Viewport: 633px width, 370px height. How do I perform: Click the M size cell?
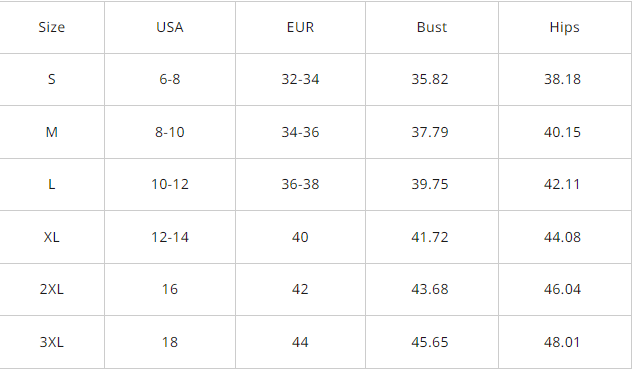(x=52, y=132)
